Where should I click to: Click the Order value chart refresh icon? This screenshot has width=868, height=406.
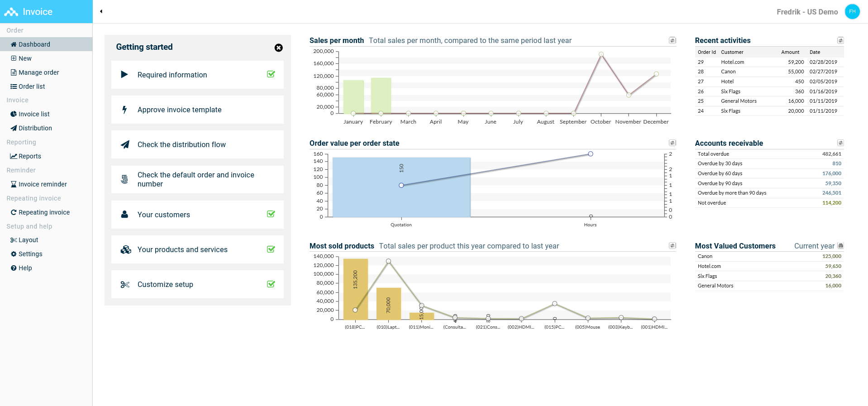coord(672,143)
